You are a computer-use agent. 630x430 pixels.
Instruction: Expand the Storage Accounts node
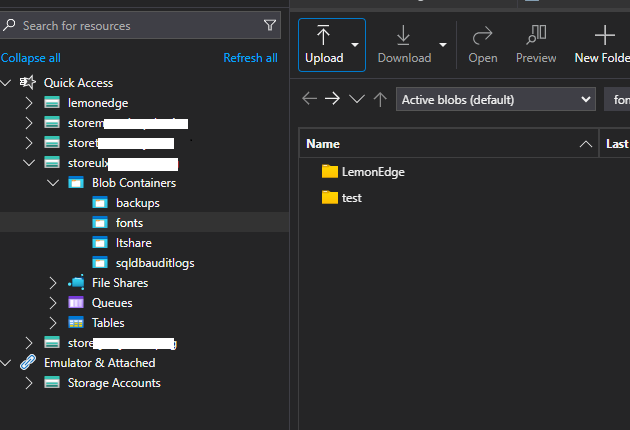29,383
